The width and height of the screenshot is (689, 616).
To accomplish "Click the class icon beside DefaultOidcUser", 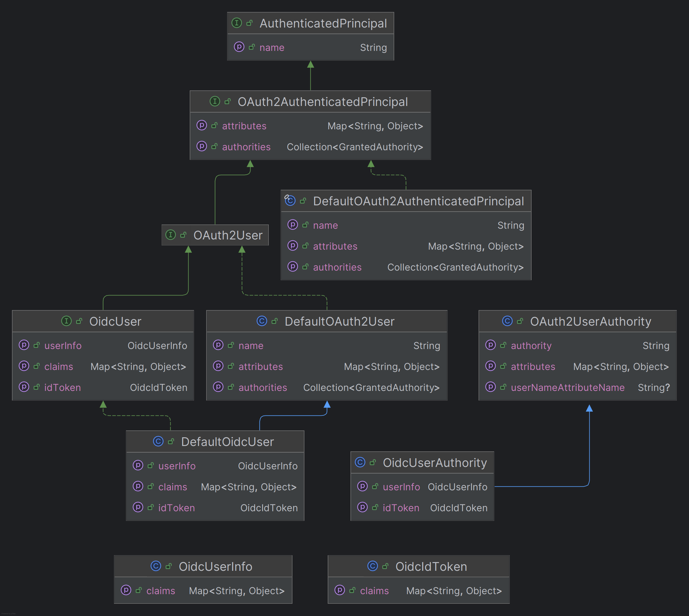I will tap(158, 441).
